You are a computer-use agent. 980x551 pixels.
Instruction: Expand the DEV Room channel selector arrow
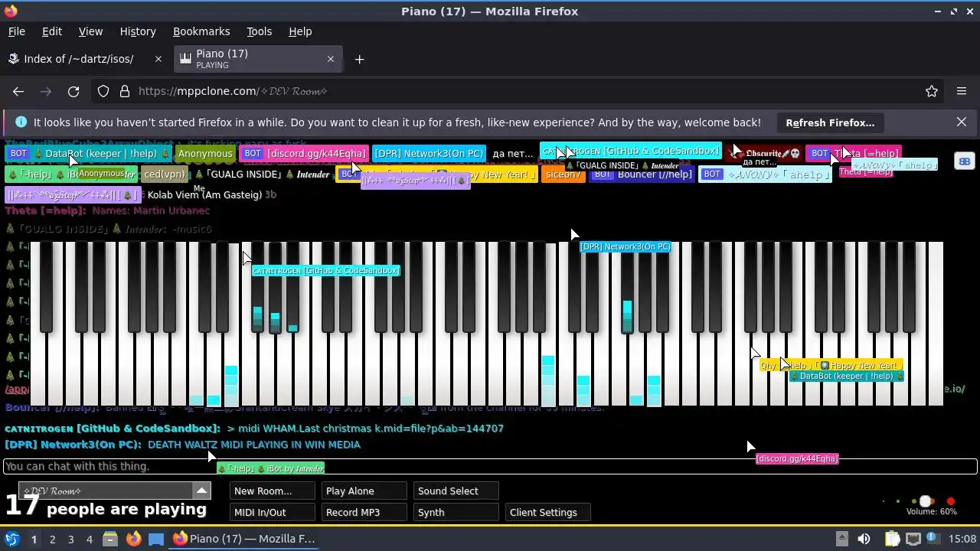point(201,491)
